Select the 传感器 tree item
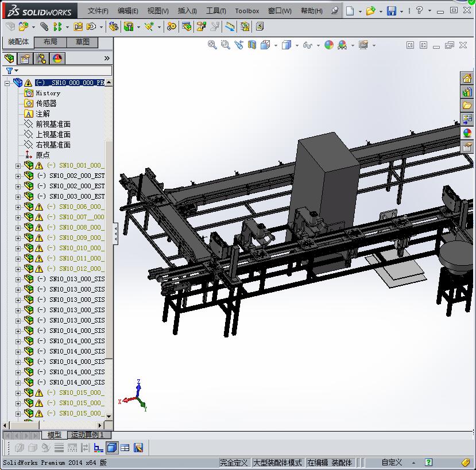 46,103
